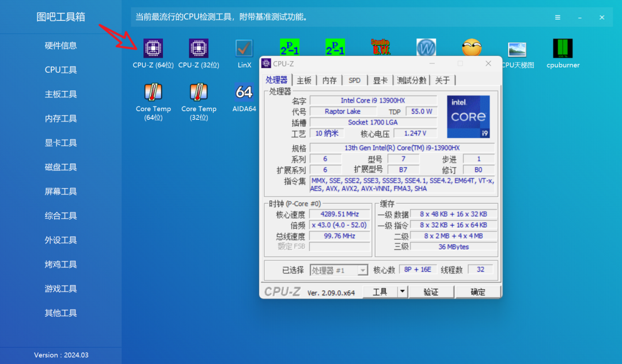
Task: Click the Raptor Lake code name field
Action: [343, 111]
